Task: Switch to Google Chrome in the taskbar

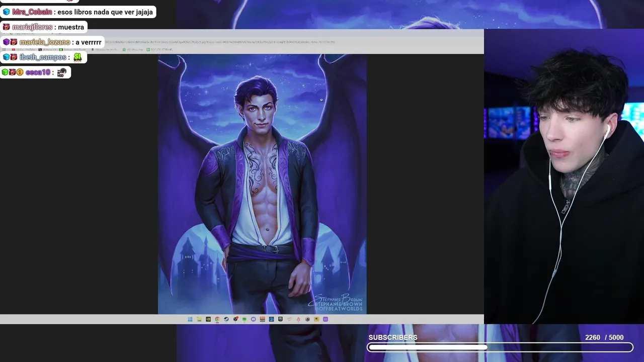Action: tap(217, 319)
